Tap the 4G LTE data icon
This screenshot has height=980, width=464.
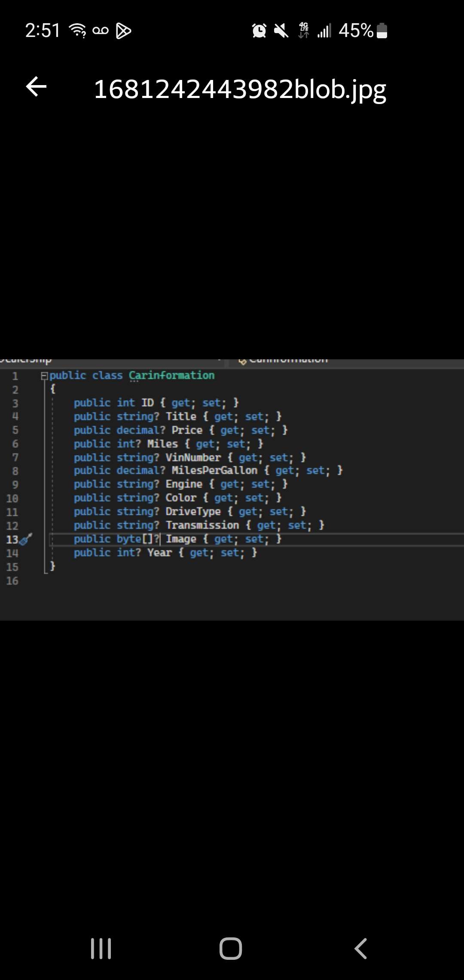(304, 31)
